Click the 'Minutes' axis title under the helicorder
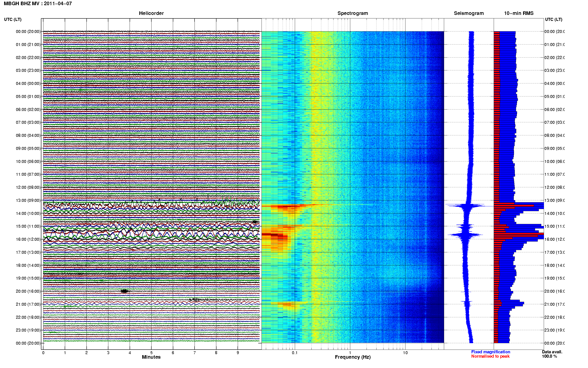 point(151,357)
